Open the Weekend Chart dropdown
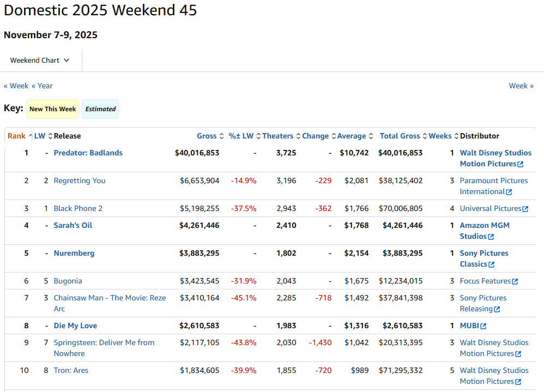 [40, 61]
